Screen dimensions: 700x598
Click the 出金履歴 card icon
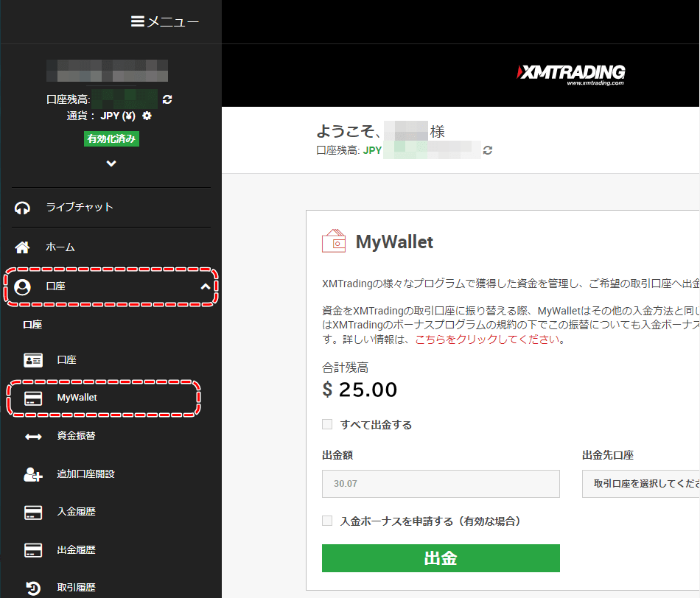pos(33,550)
